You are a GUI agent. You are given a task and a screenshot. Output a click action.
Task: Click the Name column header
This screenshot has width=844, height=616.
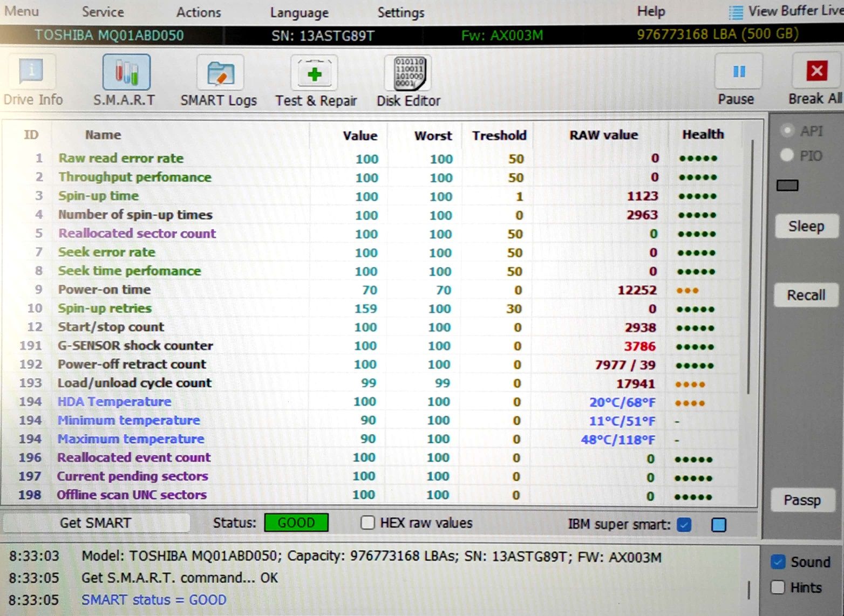(x=103, y=135)
